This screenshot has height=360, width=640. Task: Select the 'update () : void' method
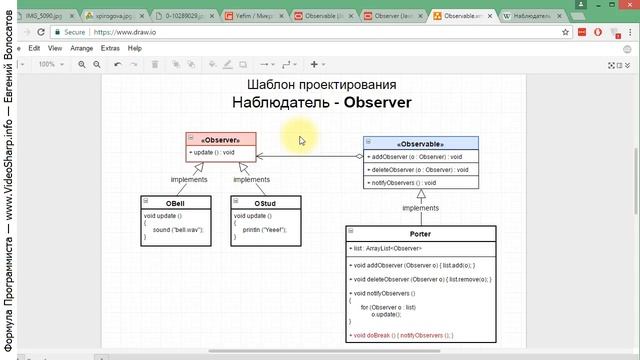click(212, 152)
